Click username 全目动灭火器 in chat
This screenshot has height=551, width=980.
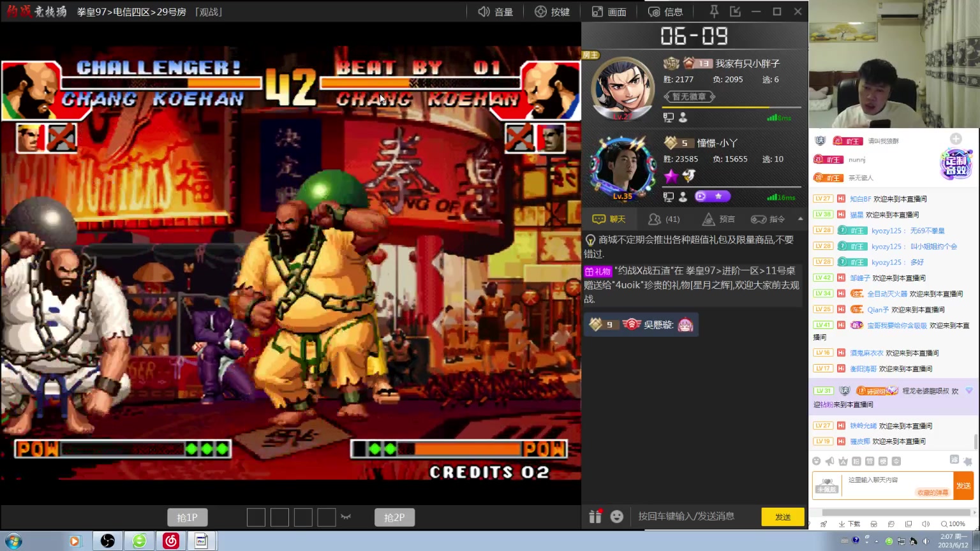click(x=887, y=294)
